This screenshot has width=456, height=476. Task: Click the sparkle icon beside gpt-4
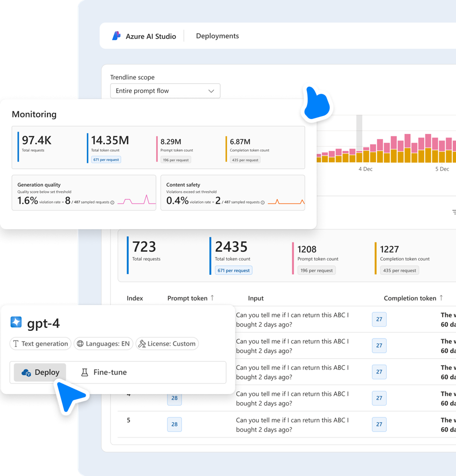16,322
